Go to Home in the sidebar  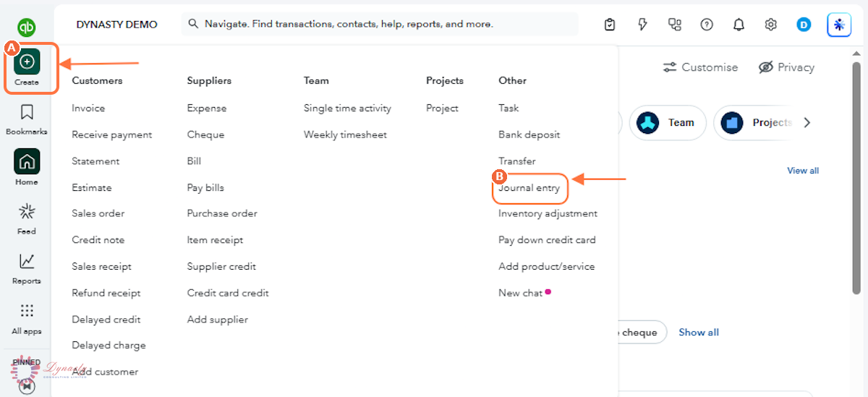(27, 168)
